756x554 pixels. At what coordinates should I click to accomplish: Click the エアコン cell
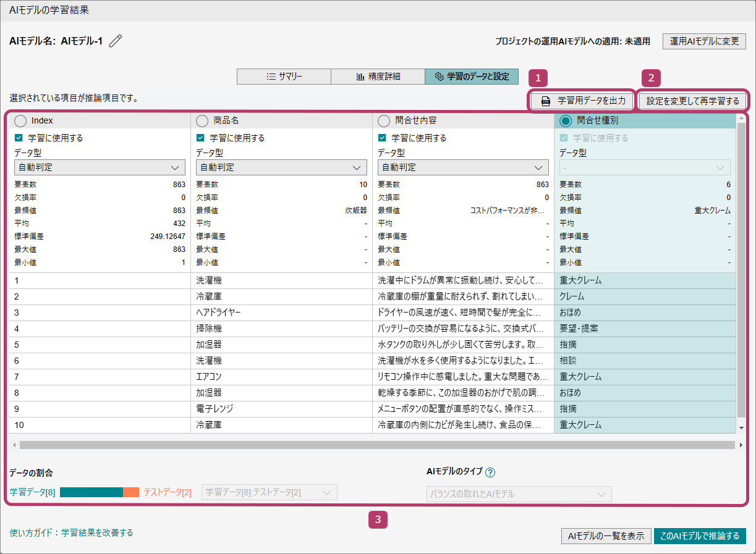click(281, 377)
